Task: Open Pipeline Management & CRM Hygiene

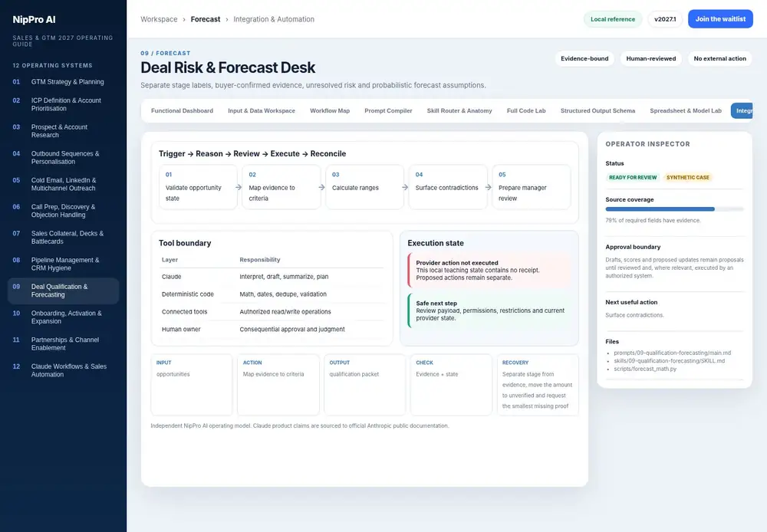Action: point(63,264)
